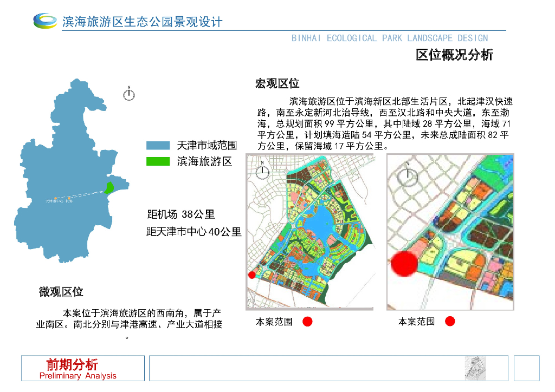This screenshot has width=555, height=392.
Task: Click the 微观区位 heading
Action: coord(61,292)
